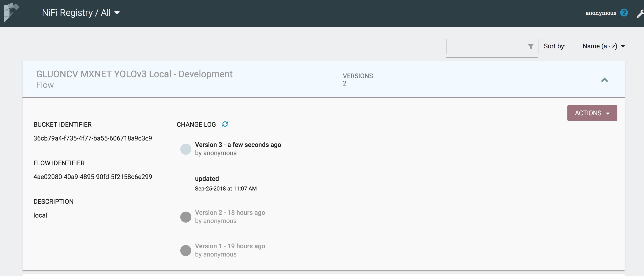Expand Version 2 - 18 hours ago entry

pos(230,213)
